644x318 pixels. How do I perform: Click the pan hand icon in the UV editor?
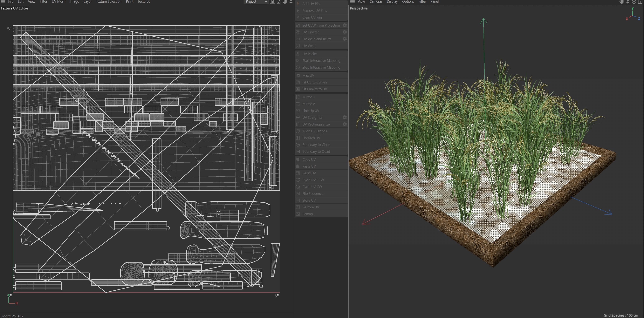285,2
